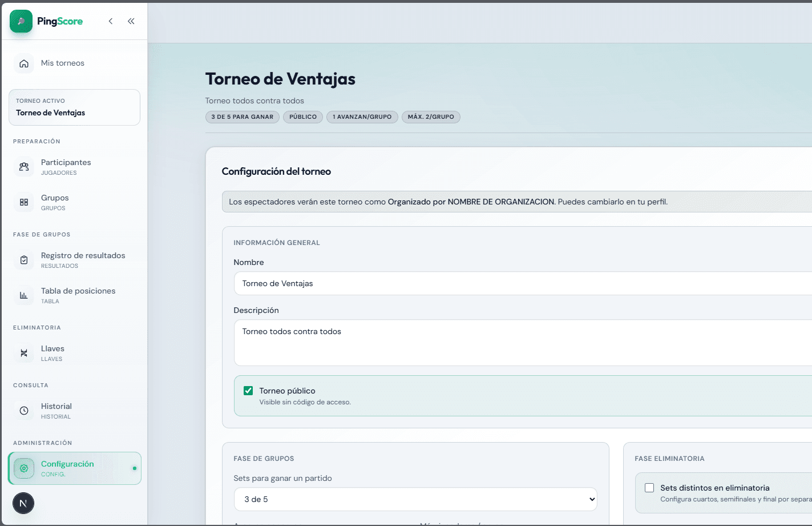Open Sets para ganar un partido dropdown
Image resolution: width=812 pixels, height=526 pixels.
tap(415, 499)
